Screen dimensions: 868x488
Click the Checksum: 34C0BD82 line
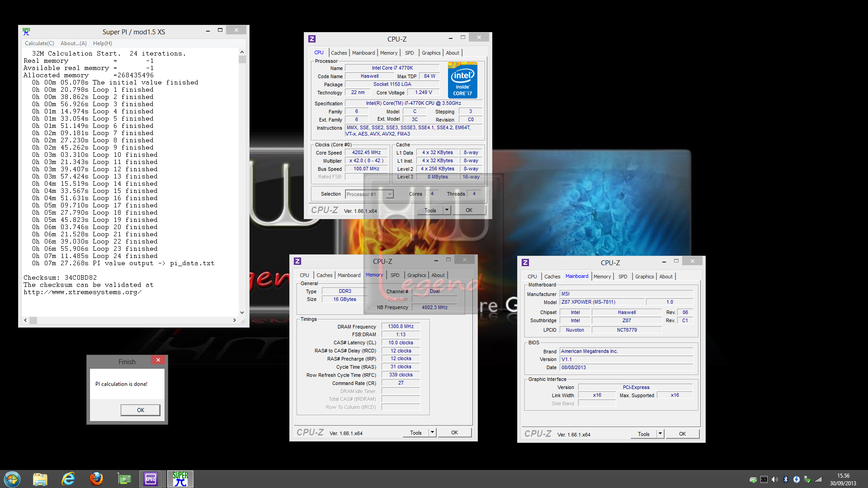tap(60, 277)
